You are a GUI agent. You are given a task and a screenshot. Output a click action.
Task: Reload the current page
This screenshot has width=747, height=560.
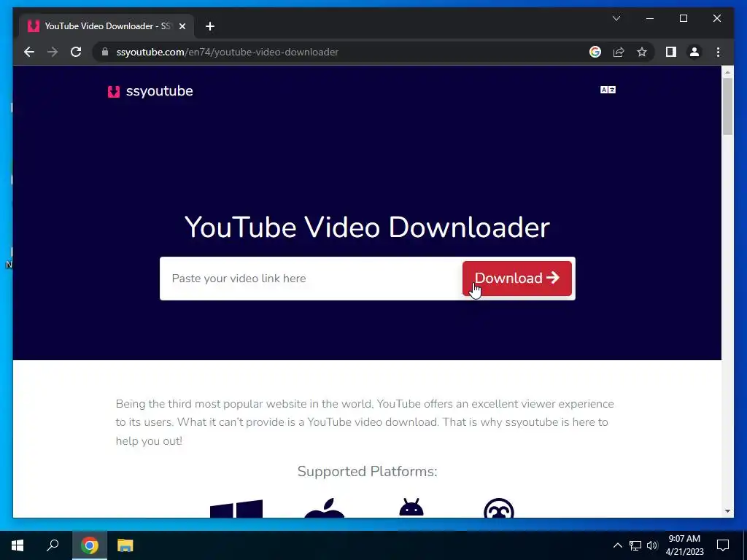[x=76, y=52]
